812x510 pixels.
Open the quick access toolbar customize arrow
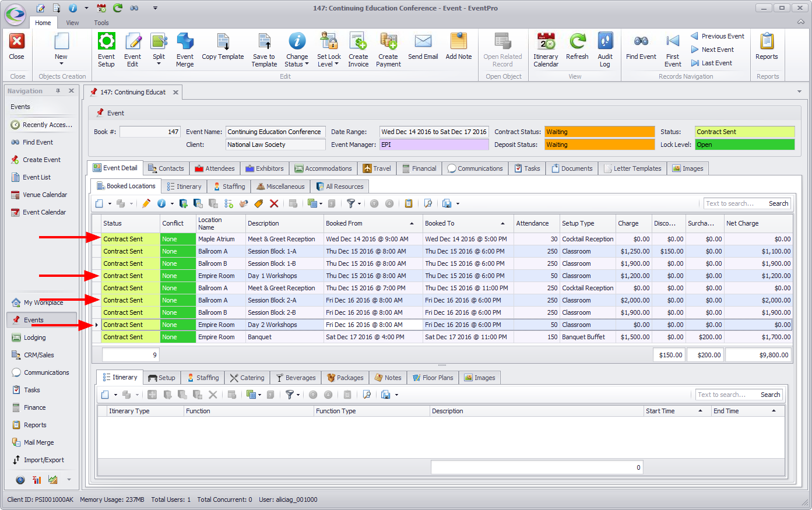[155, 8]
